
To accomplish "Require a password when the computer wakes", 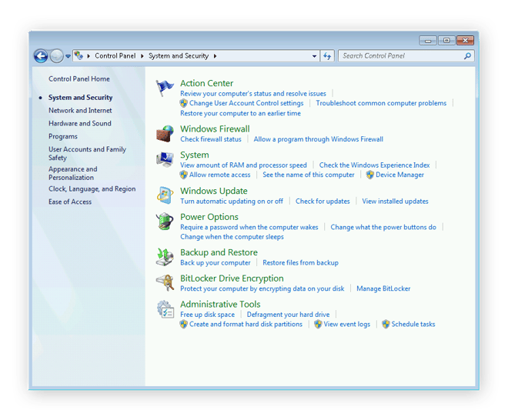I will pos(249,228).
